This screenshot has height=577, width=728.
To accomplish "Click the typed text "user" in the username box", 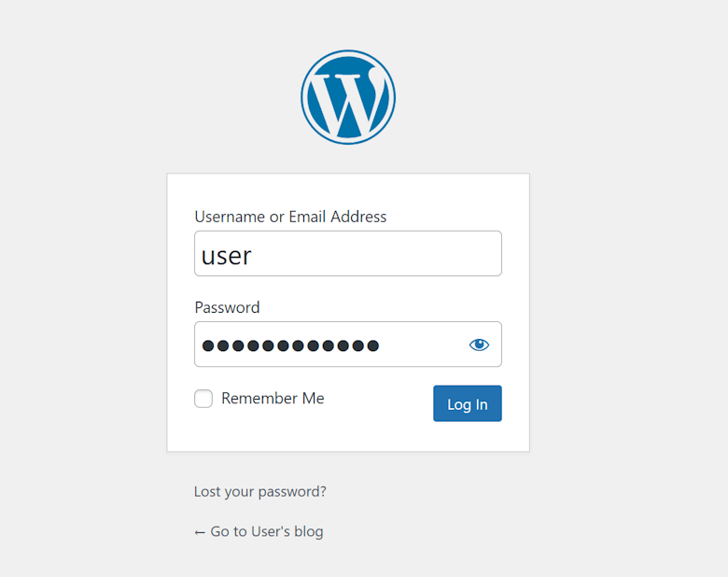I will click(x=227, y=255).
